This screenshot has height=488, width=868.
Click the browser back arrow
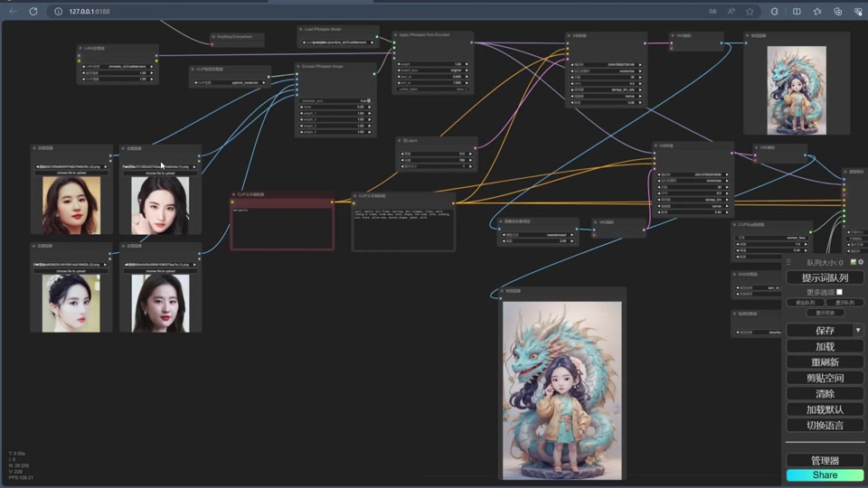pyautogui.click(x=13, y=12)
